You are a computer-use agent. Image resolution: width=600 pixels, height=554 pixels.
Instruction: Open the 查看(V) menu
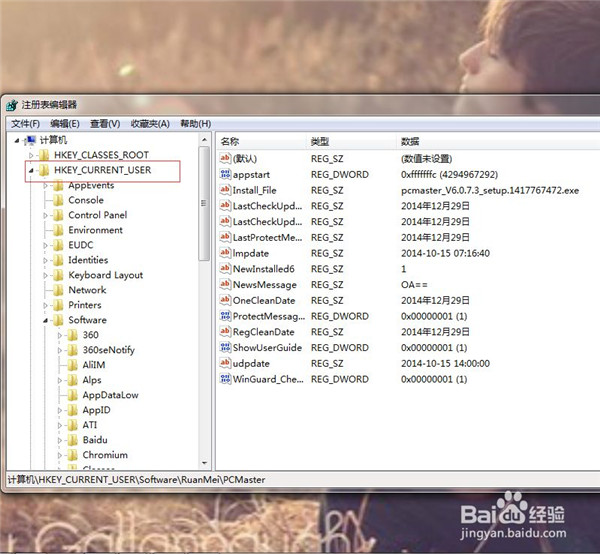[x=105, y=123]
